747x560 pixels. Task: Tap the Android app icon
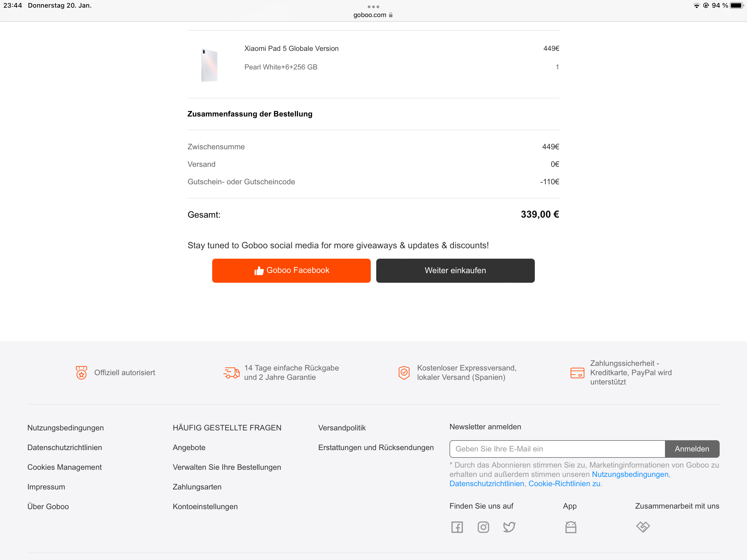[x=570, y=527]
